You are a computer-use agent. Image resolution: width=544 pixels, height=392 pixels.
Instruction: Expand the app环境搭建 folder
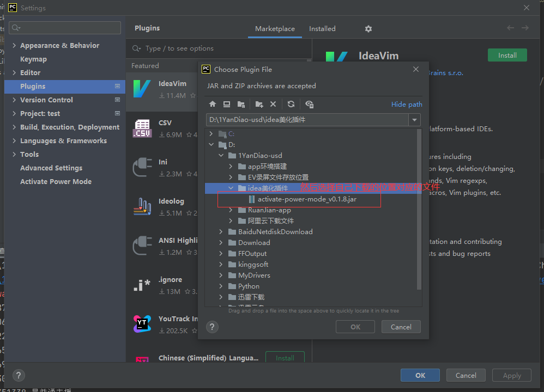(231, 167)
